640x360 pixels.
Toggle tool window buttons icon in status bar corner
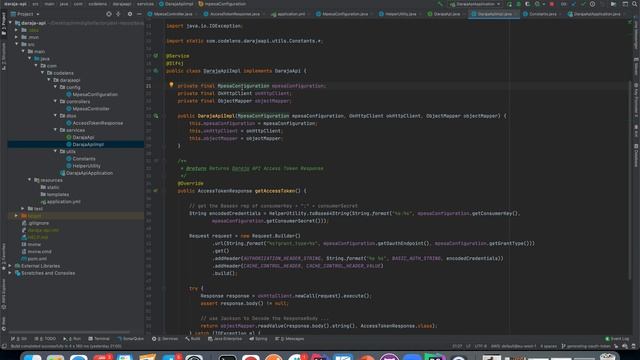pyautogui.click(x=4, y=346)
